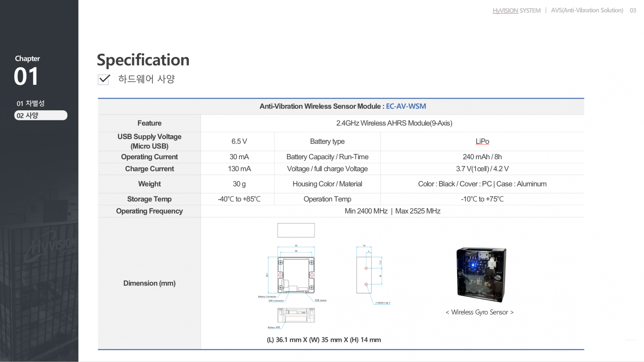644x362 pixels.
Task: Click the Wireless Gyro Sensor caption
Action: coord(480,312)
